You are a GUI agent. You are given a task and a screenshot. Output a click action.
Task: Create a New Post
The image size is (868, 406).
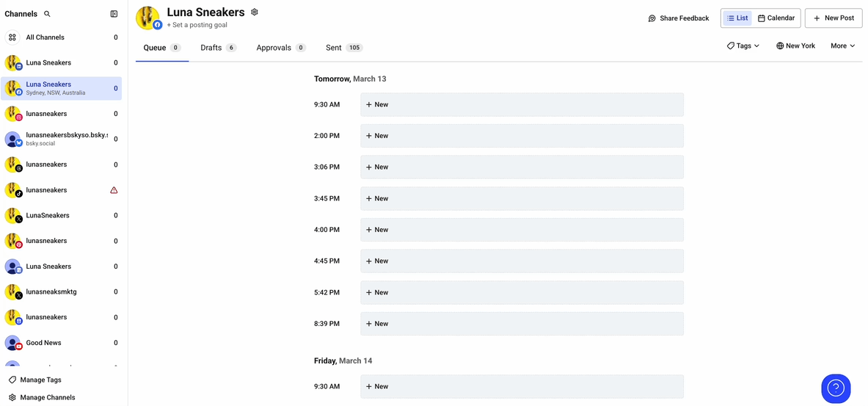click(x=834, y=18)
